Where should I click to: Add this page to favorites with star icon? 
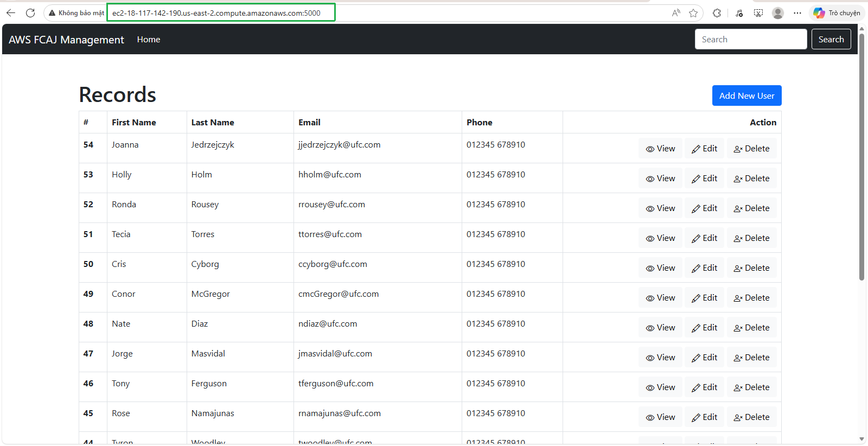tap(693, 13)
